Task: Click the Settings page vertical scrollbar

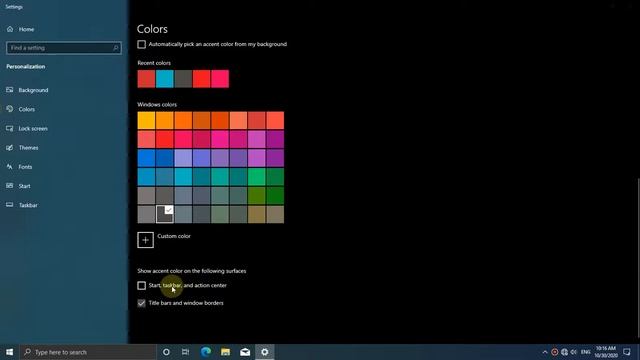Action: tap(638, 258)
